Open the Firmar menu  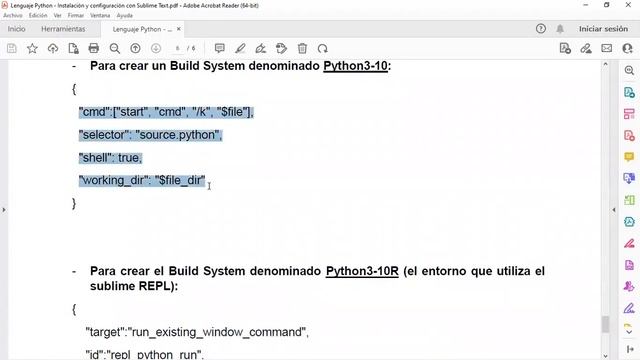pyautogui.click(x=76, y=16)
